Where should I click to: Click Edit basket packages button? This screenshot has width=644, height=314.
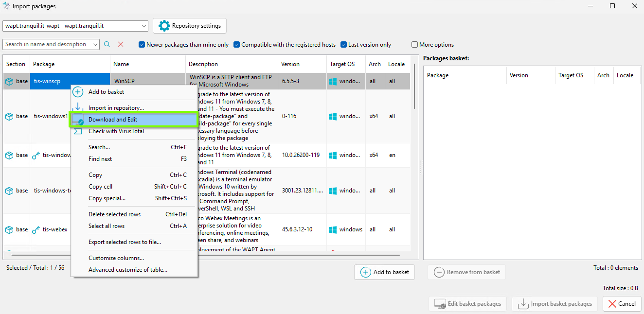coord(468,304)
